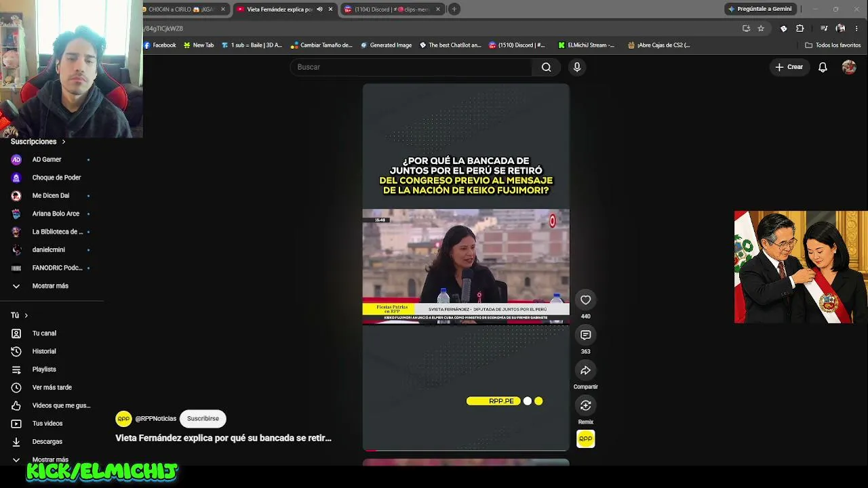Open The best ChatBot bookmark

(x=450, y=45)
